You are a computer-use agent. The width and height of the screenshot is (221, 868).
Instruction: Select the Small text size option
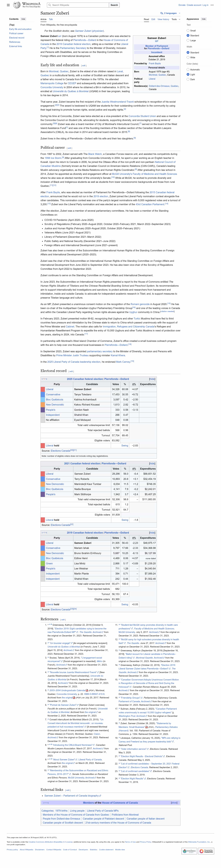point(188,31)
